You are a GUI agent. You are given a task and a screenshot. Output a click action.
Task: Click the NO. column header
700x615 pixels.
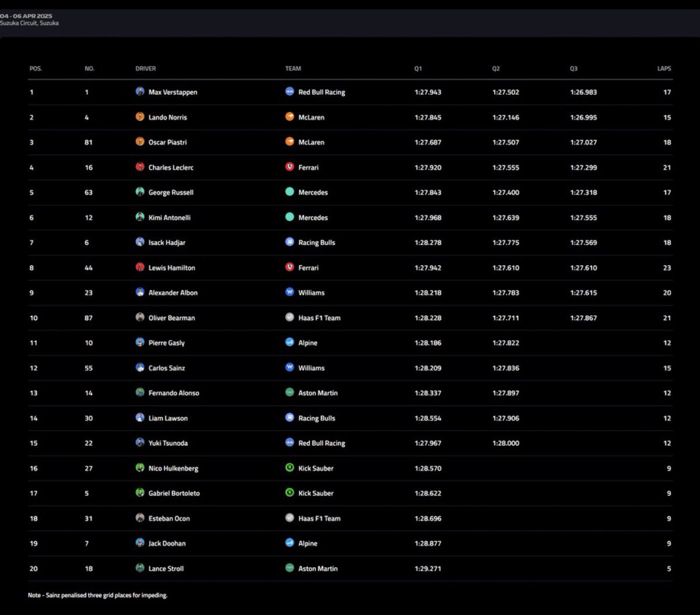tap(89, 68)
